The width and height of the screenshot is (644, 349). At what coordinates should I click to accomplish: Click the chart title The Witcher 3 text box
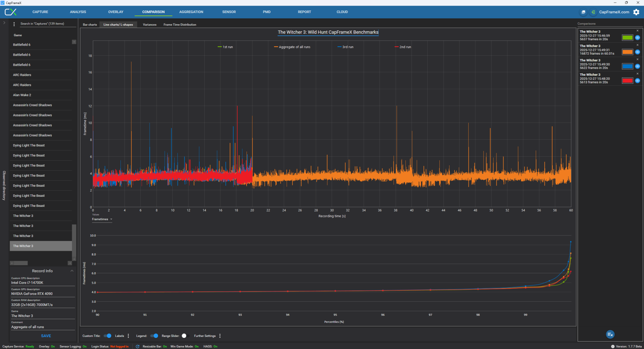pyautogui.click(x=328, y=32)
